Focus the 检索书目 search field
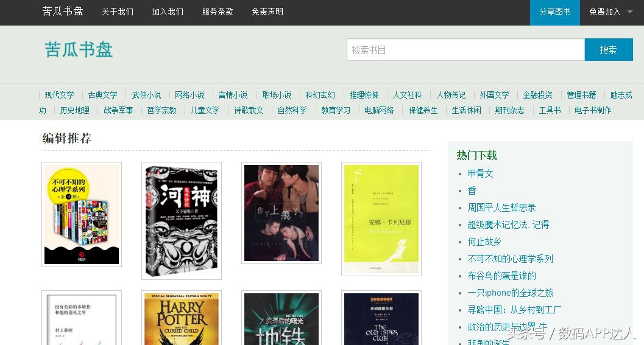The image size is (644, 345). [x=465, y=50]
